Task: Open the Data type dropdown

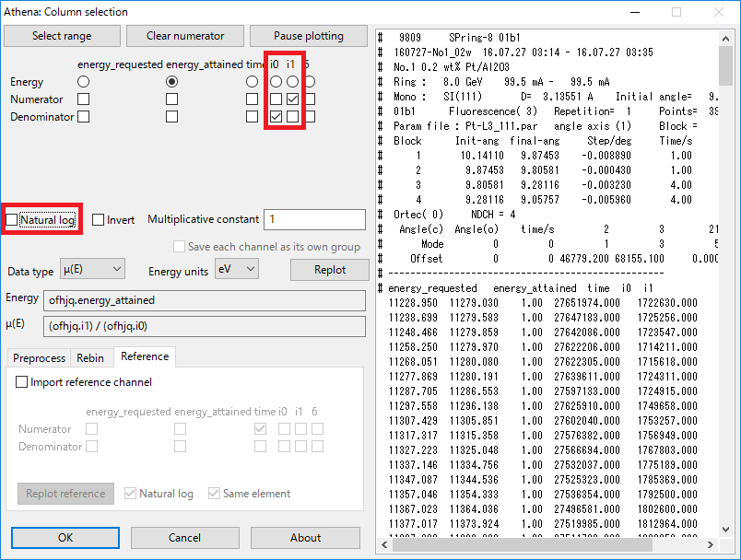Action: 92,269
